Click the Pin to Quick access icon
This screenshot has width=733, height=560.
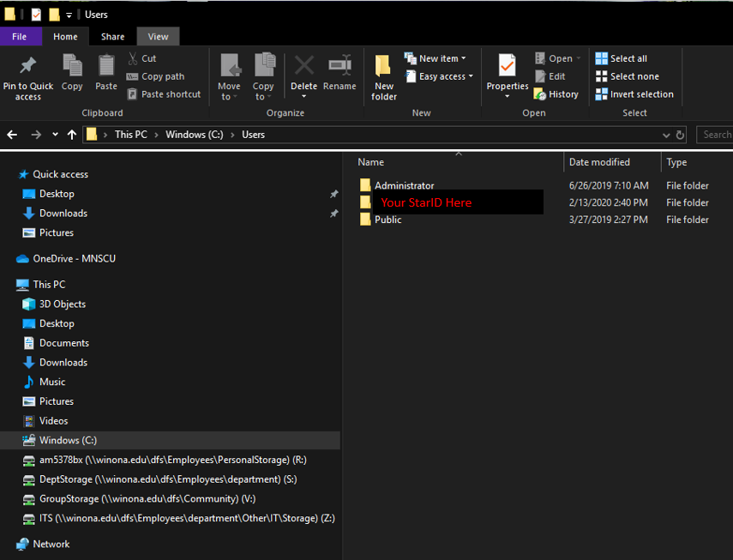pos(27,66)
